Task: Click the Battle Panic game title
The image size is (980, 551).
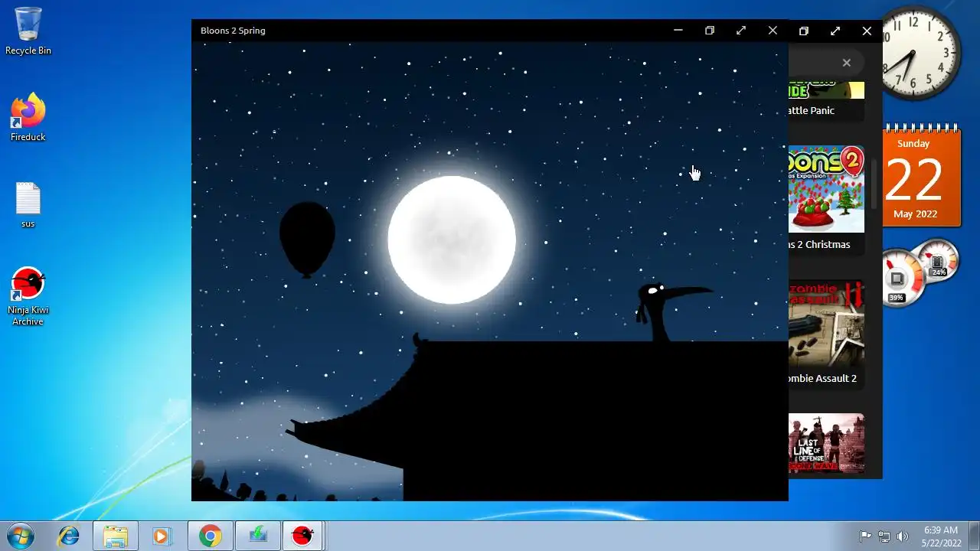Action: [x=811, y=110]
